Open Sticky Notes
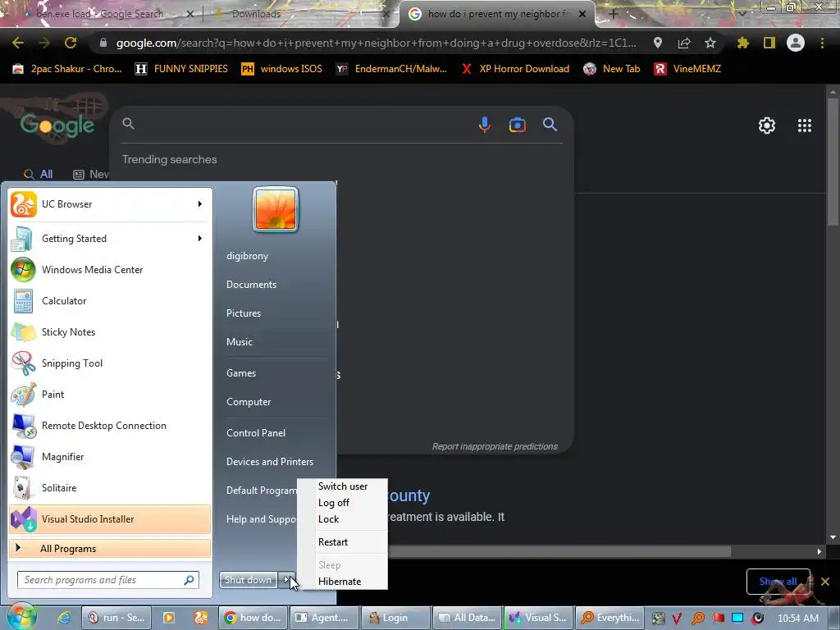 (x=110, y=331)
